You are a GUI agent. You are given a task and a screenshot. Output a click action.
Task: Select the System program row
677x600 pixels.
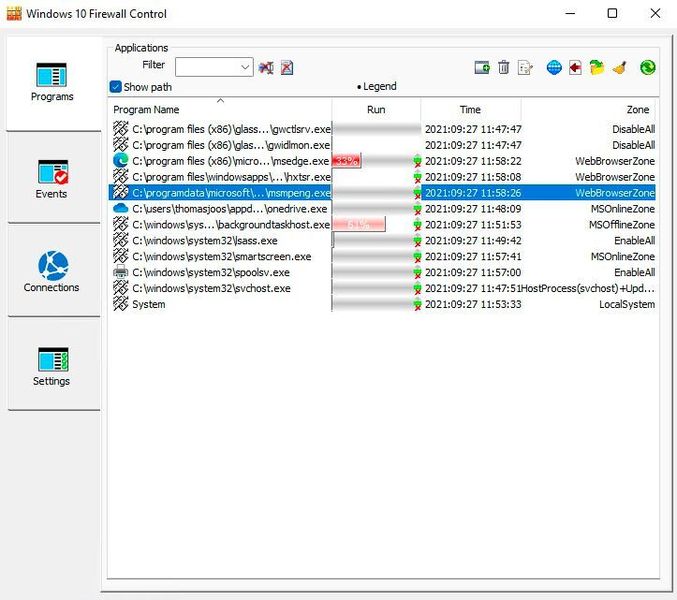(382, 304)
